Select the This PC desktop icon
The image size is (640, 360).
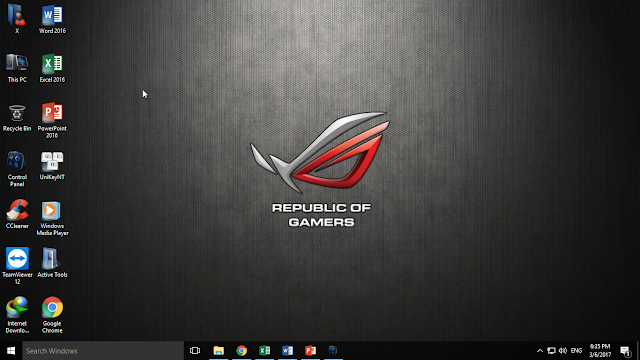point(17,68)
